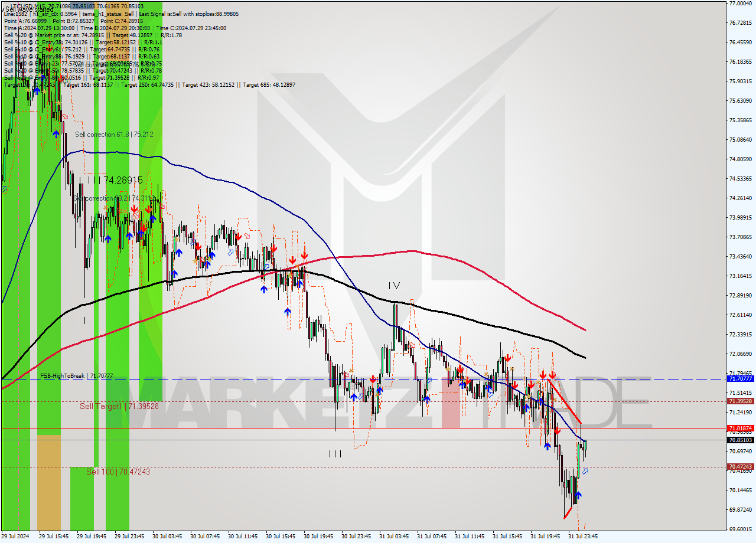Click the 76.18365 price axis label

point(740,61)
